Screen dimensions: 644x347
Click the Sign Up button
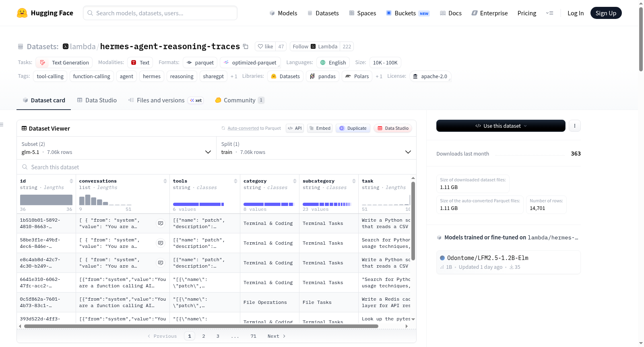pos(606,13)
